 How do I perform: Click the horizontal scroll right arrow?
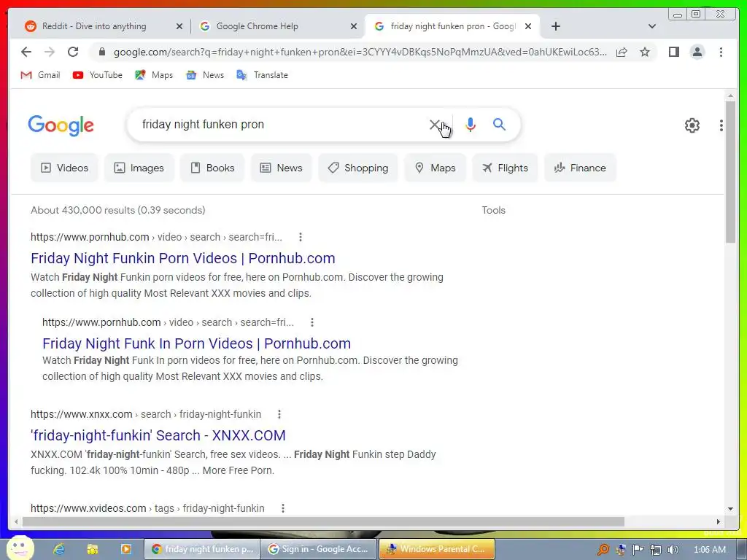[x=719, y=522]
